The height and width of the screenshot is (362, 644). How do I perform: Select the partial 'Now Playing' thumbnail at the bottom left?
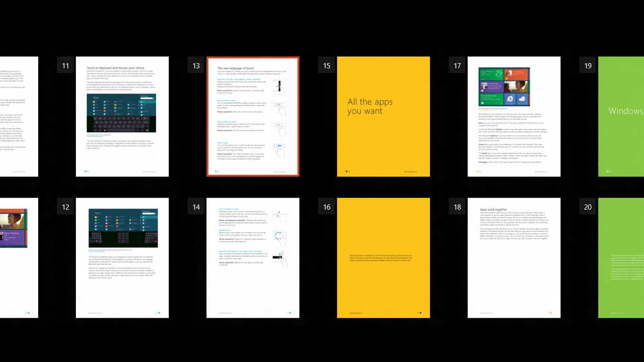pos(18,257)
